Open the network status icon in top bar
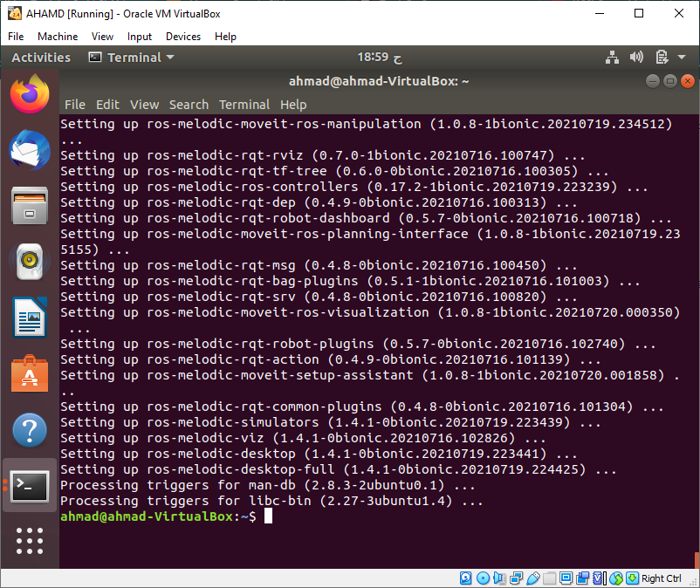This screenshot has height=588, width=700. coord(612,57)
